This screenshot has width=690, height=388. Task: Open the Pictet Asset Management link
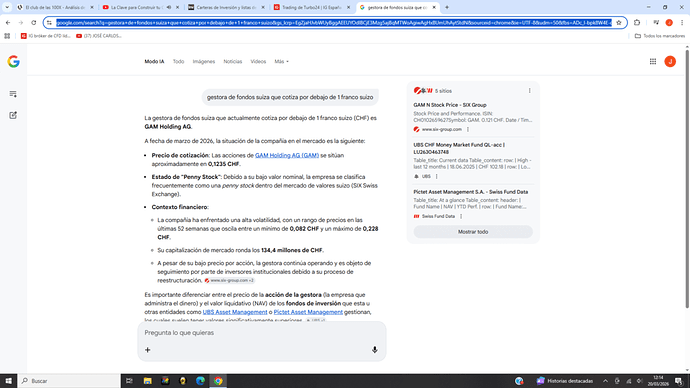(308, 312)
